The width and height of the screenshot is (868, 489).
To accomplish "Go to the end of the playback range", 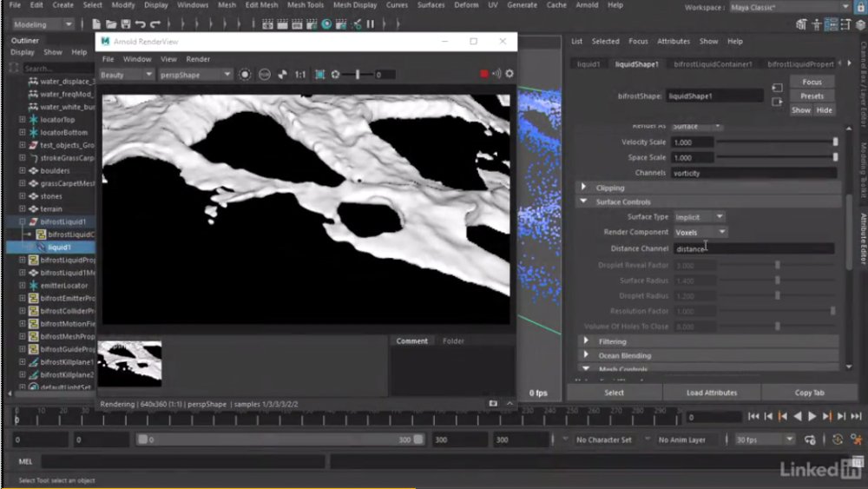I will (857, 416).
